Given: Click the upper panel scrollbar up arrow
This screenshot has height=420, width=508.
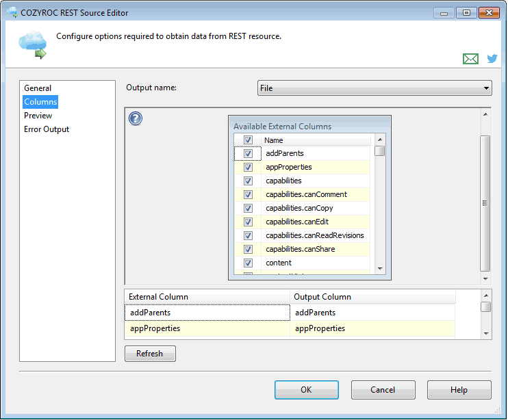Looking at the screenshot, I should tap(485, 114).
